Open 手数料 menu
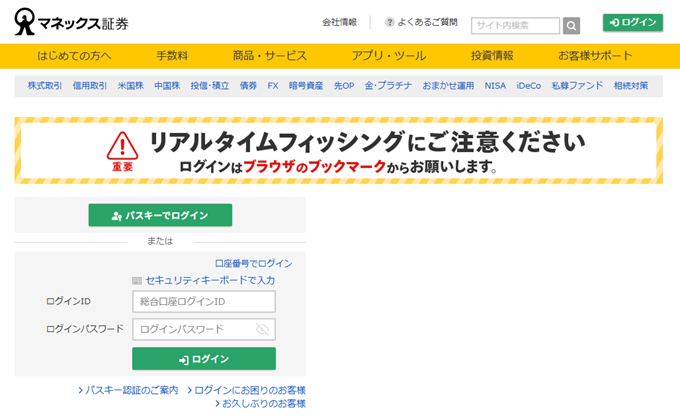Image resolution: width=680 pixels, height=418 pixels. 172,56
